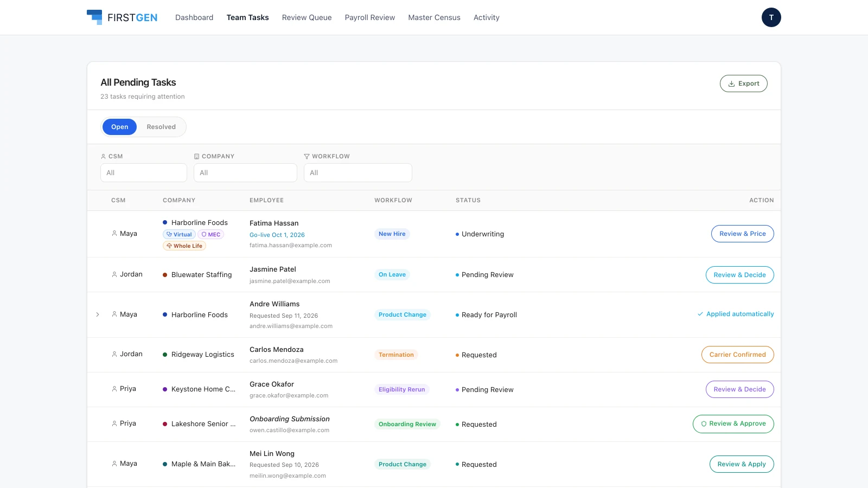Viewport: 868px width, 488px height.
Task: Click the person icon in Grace Okafor's row
Action: pos(114,389)
